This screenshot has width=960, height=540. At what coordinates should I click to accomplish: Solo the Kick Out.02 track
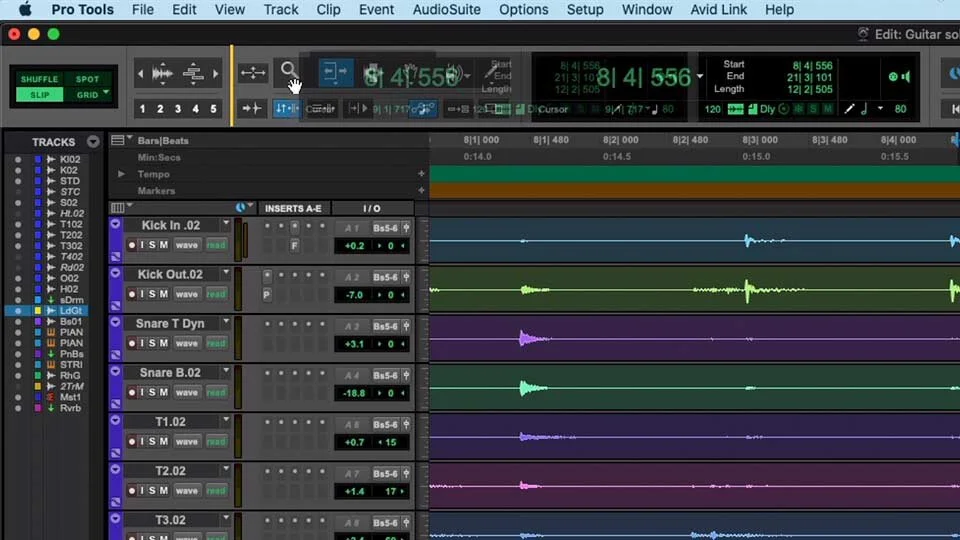pyautogui.click(x=152, y=294)
